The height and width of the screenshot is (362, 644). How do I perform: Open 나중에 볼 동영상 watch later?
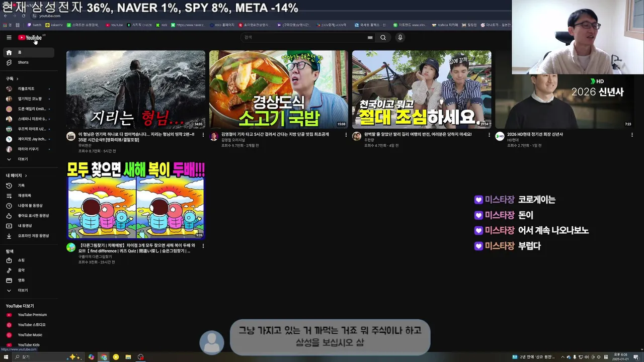[x=29, y=206]
